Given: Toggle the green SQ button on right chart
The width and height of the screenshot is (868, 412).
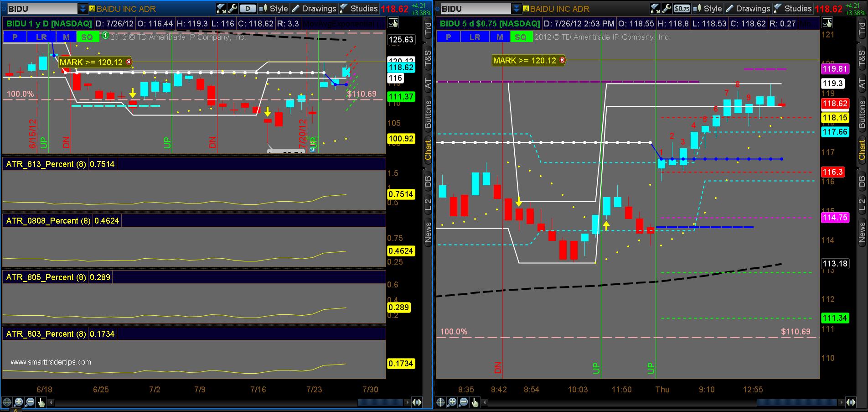Looking at the screenshot, I should (x=521, y=37).
